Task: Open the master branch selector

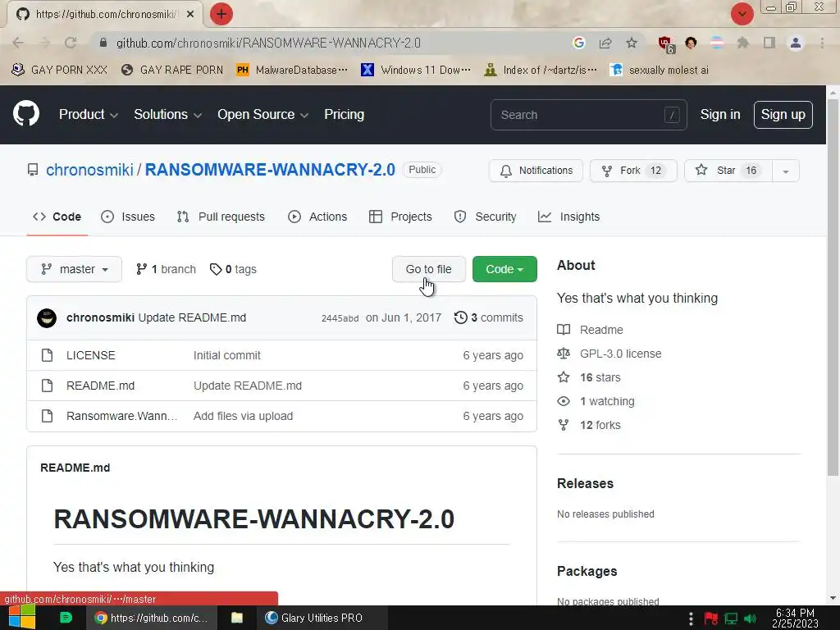Action: click(74, 269)
